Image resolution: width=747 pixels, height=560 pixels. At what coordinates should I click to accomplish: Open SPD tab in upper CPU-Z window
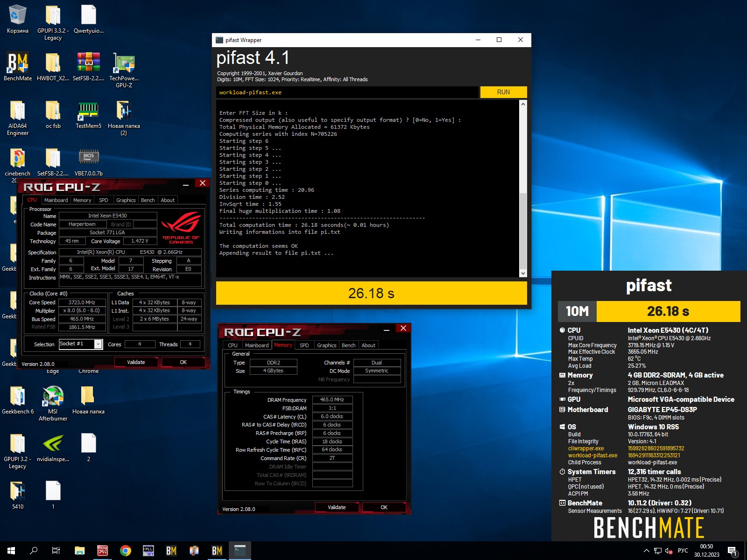tap(103, 200)
